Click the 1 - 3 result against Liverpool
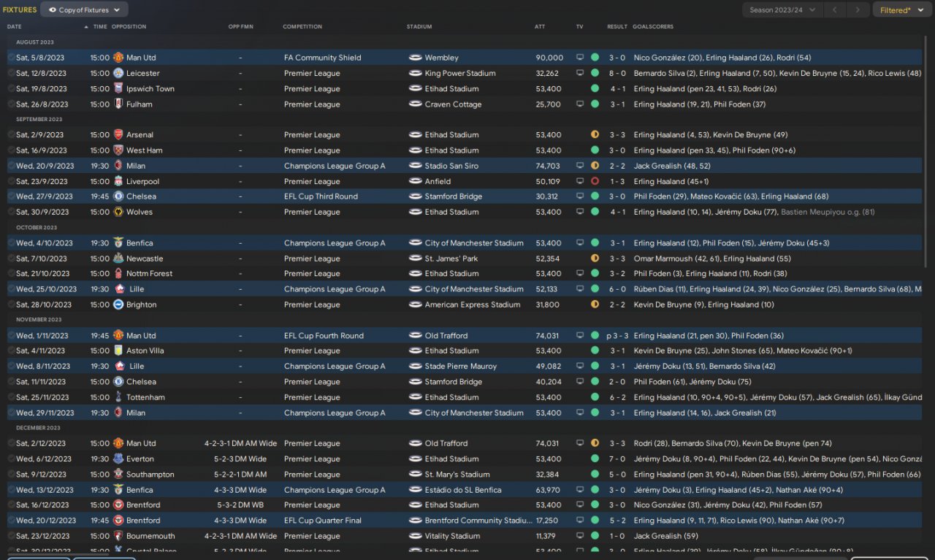This screenshot has height=560, width=935. click(x=617, y=181)
